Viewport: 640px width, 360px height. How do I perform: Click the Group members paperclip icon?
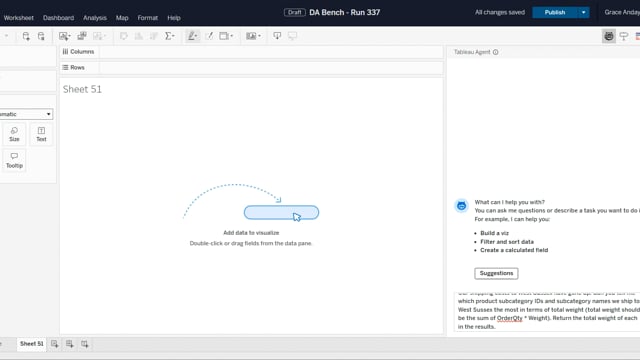pyautogui.click(x=209, y=36)
